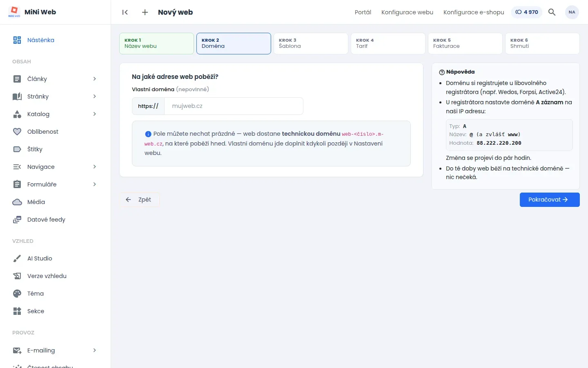Click the Oblíbenost heart icon

tap(17, 132)
